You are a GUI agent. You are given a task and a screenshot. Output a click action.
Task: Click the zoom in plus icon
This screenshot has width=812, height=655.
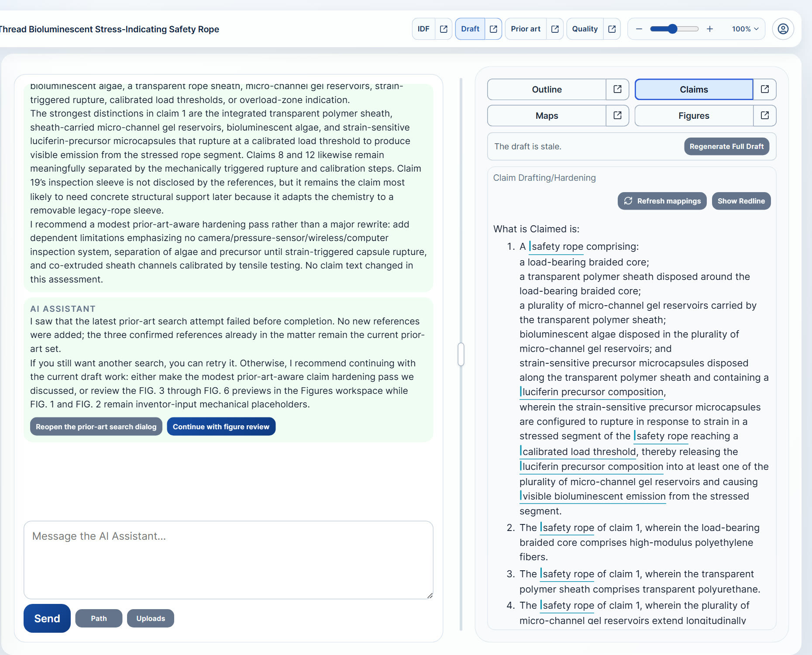(710, 29)
